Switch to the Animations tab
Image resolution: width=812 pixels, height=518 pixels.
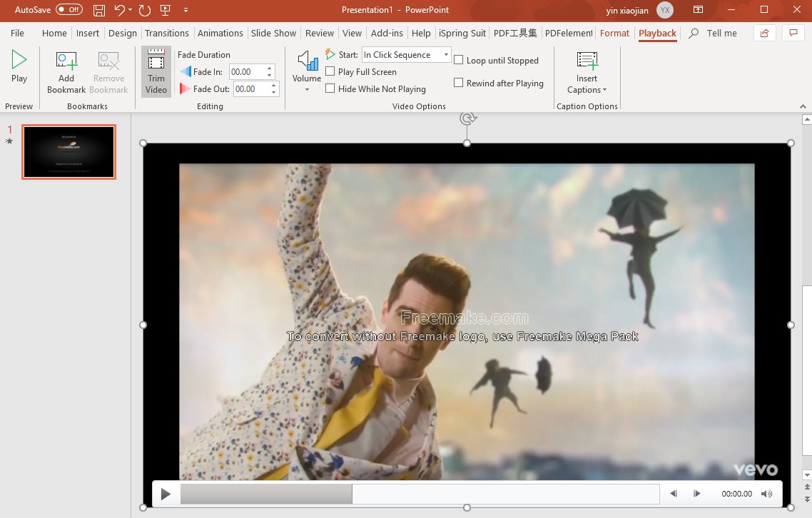[x=220, y=33]
